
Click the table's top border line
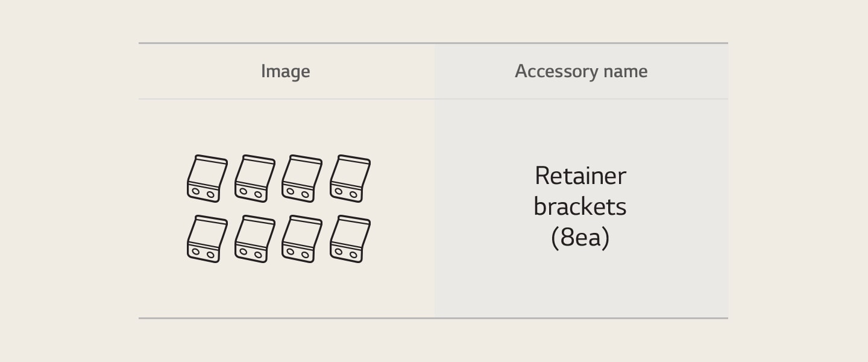click(x=433, y=43)
